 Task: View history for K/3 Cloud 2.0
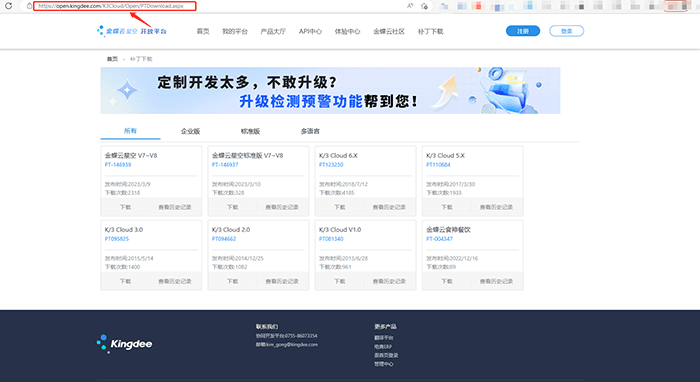282,281
